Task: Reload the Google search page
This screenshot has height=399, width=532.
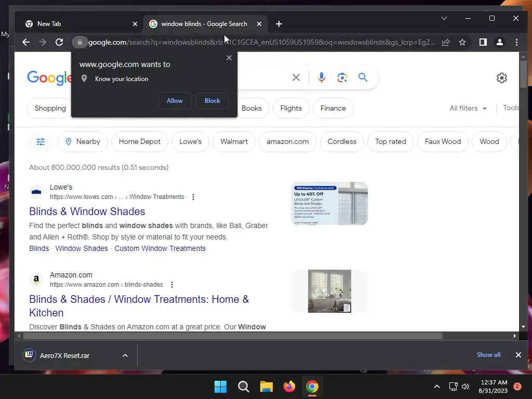Action: [x=59, y=42]
